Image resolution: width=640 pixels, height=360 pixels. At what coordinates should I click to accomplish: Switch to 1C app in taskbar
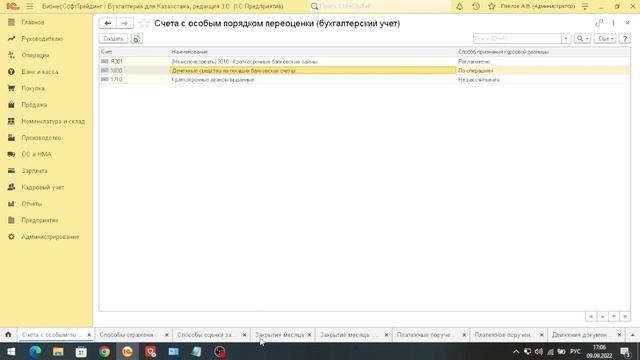click(127, 351)
